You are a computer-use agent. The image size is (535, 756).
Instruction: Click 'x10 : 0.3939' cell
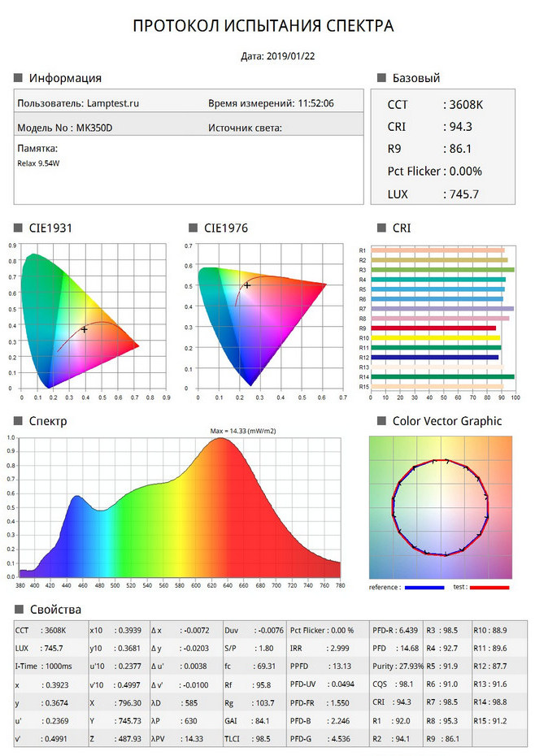point(115,630)
